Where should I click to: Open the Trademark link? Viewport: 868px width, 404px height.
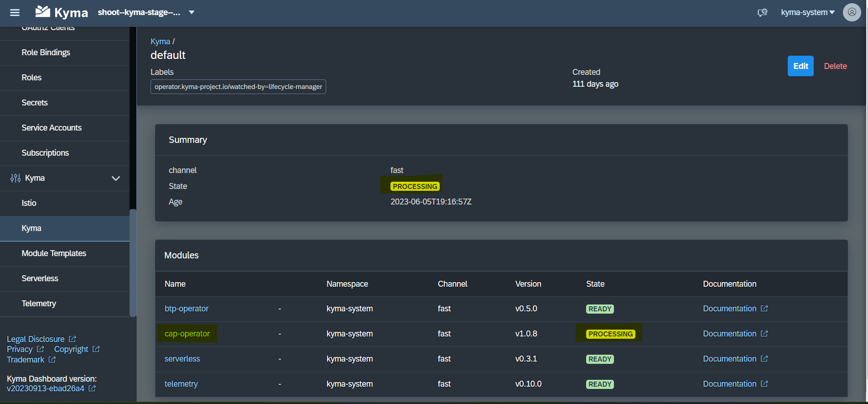pyautogui.click(x=26, y=360)
